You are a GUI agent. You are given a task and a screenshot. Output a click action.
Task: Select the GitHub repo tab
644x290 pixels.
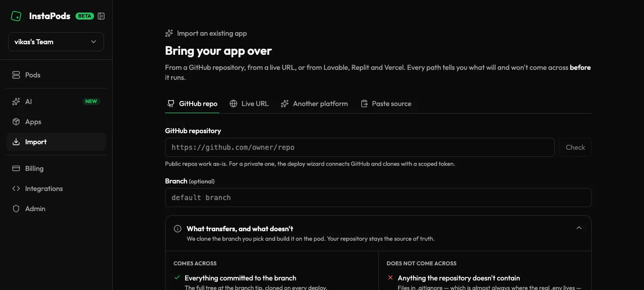tap(192, 104)
